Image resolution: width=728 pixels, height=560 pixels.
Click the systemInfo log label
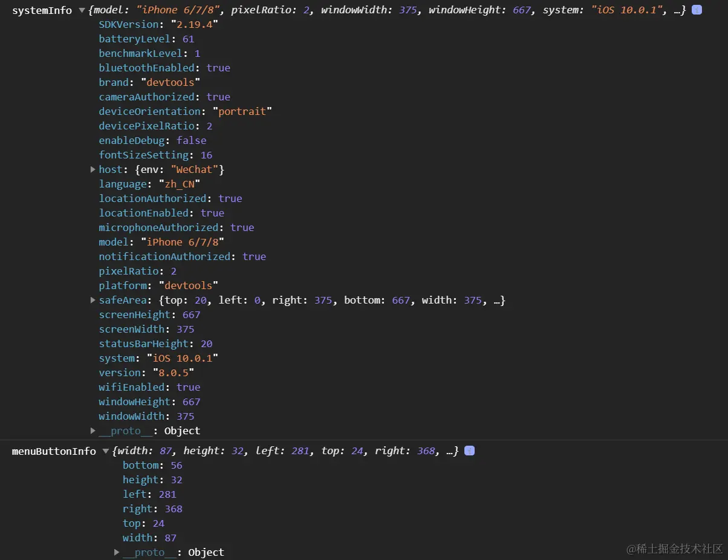coord(42,10)
